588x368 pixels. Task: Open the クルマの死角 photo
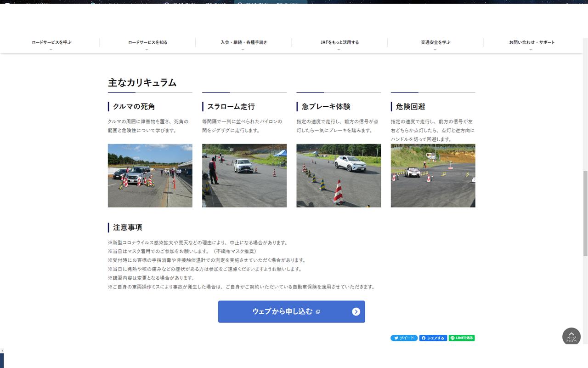[150, 176]
